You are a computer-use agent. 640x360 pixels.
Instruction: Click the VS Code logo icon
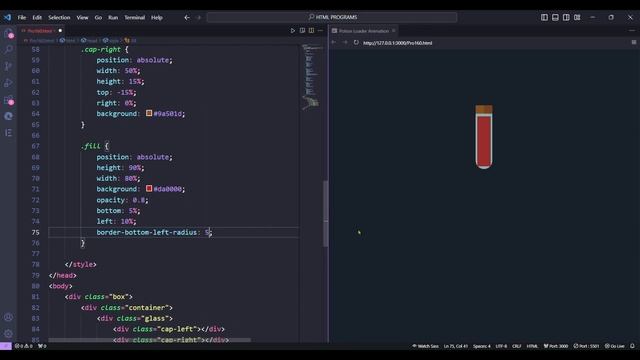7,18
